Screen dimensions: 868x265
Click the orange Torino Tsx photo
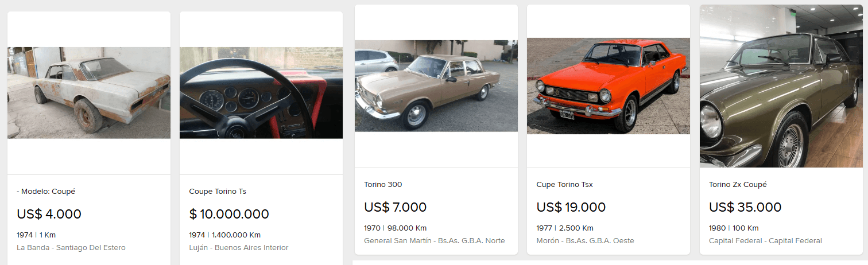tap(609, 85)
